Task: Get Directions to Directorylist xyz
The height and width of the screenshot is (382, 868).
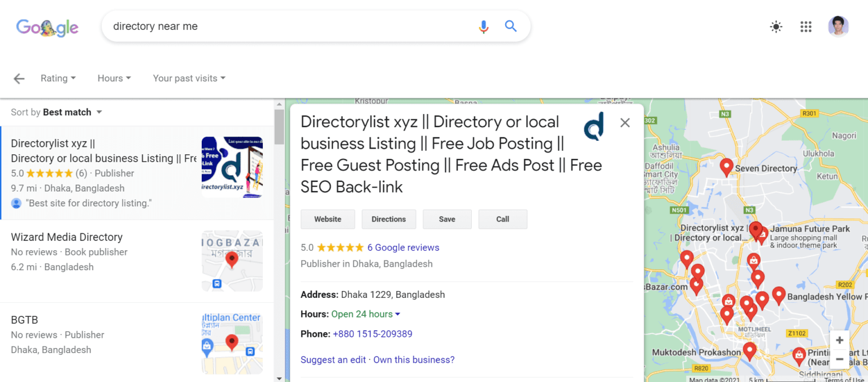Action: pos(389,219)
